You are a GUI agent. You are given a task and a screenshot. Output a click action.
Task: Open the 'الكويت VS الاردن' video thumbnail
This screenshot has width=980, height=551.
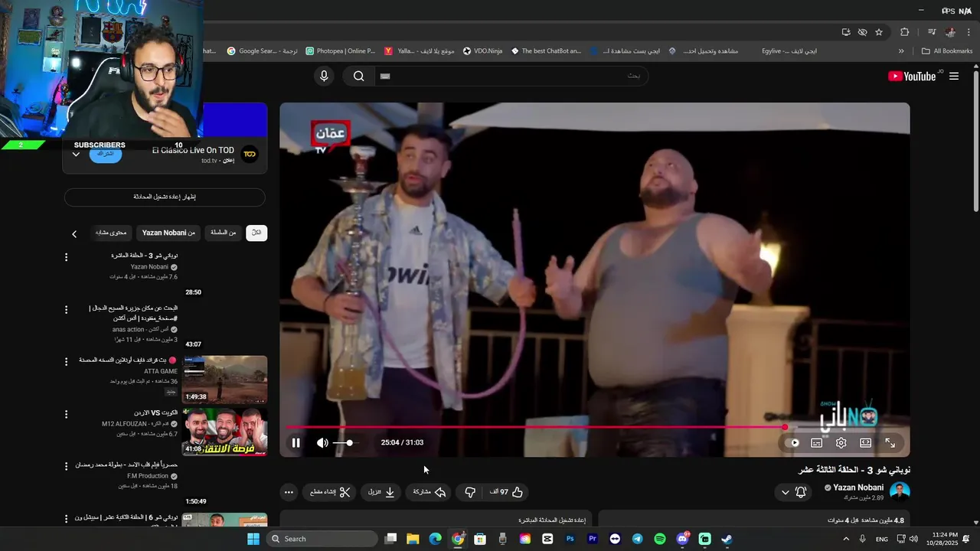click(x=224, y=432)
